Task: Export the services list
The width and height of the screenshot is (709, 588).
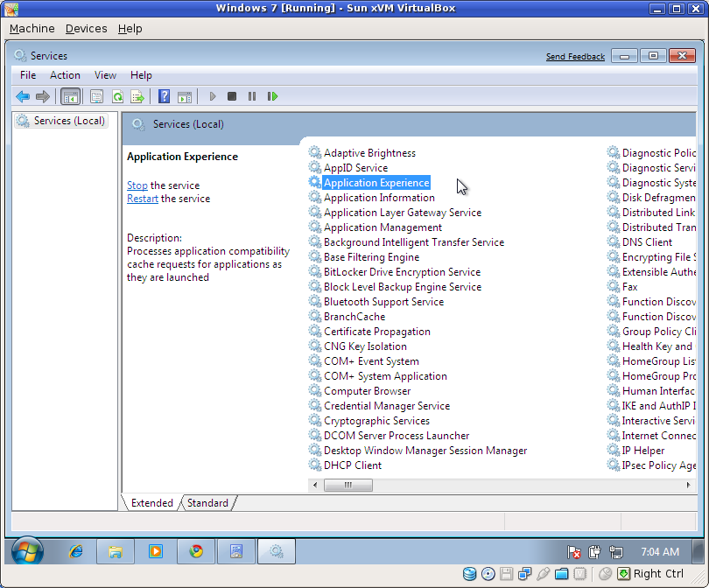Action: pyautogui.click(x=138, y=96)
